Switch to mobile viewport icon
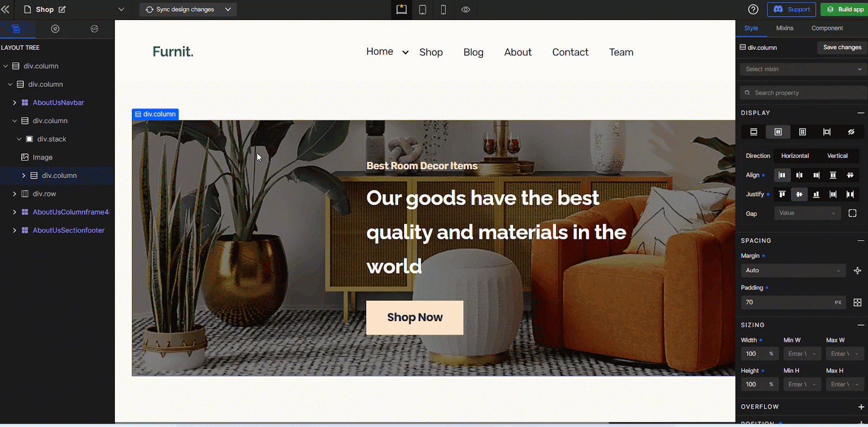 [x=443, y=9]
